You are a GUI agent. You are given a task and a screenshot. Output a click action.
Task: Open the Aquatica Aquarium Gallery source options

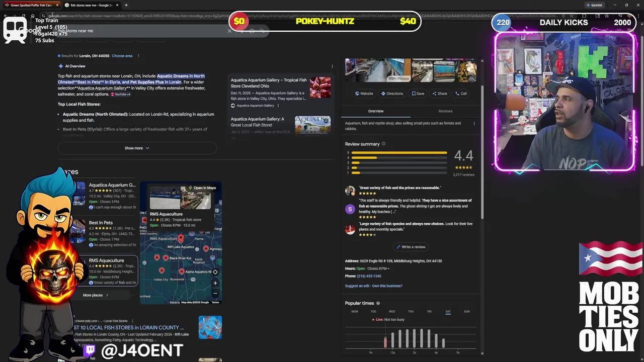click(x=278, y=106)
